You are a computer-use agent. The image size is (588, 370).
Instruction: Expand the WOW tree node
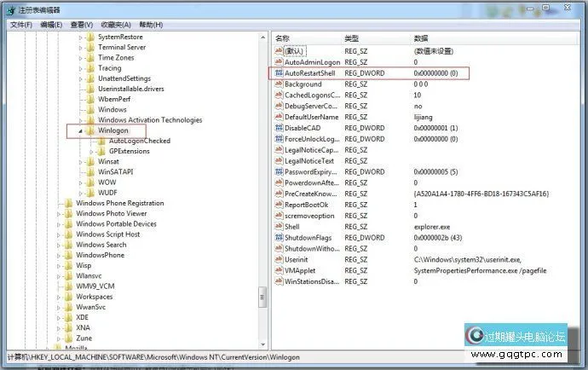[x=80, y=182]
